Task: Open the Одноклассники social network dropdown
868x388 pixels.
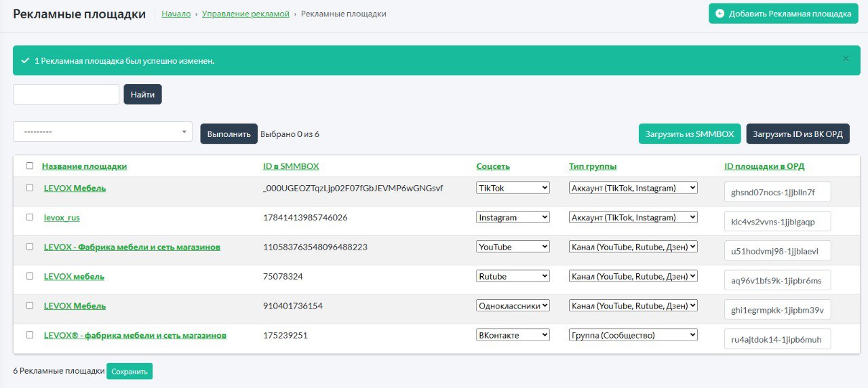Action: click(x=513, y=305)
